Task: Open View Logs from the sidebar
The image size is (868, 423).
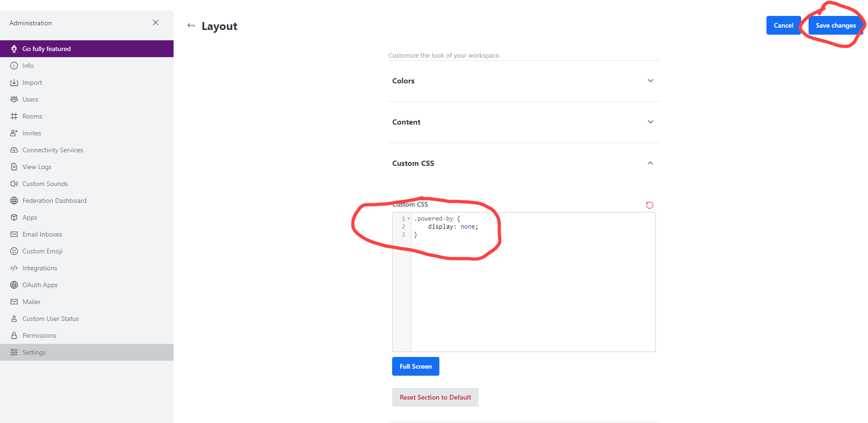Action: coord(37,167)
